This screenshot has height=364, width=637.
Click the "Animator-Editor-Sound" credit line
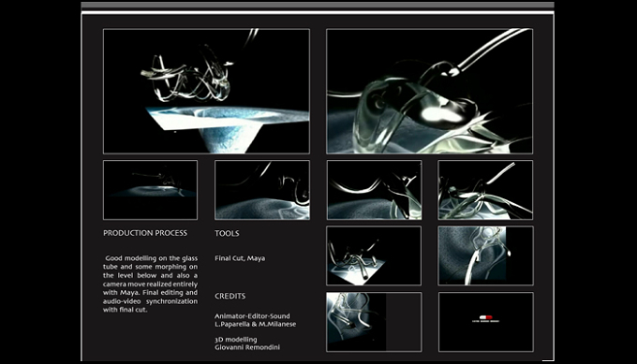tap(252, 315)
